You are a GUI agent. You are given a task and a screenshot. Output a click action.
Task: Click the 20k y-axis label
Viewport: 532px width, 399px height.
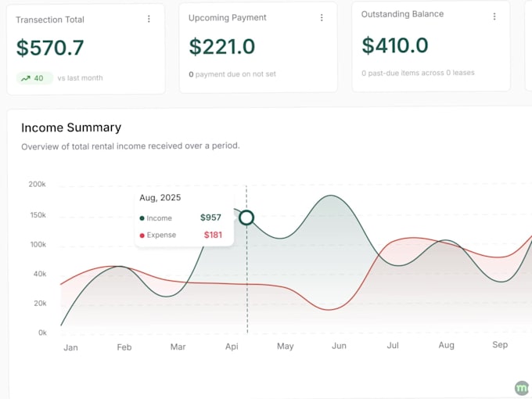click(x=40, y=304)
